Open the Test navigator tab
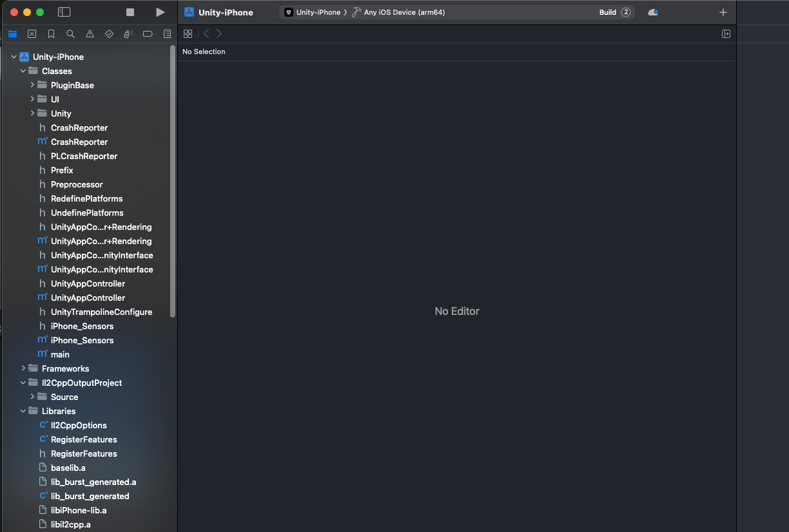 (x=109, y=34)
